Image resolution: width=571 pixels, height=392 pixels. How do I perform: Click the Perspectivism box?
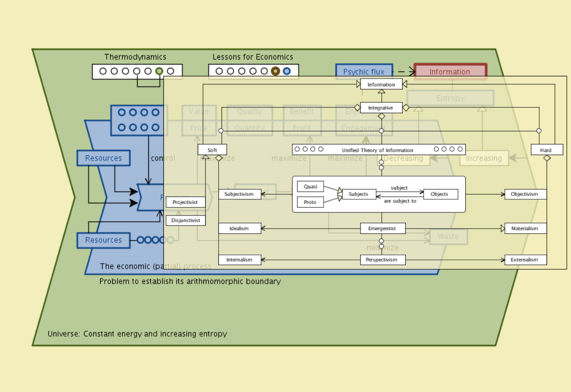[x=382, y=260]
